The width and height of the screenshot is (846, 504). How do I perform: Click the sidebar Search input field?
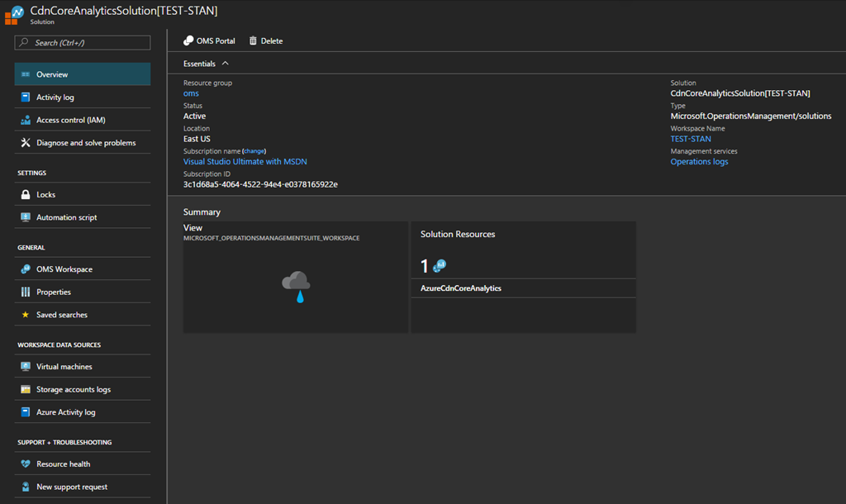83,42
